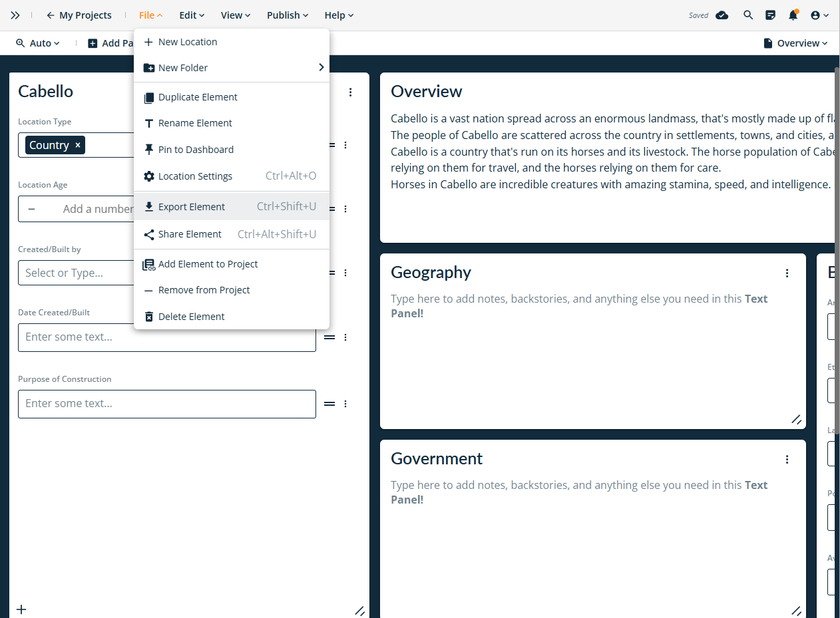This screenshot has width=840, height=618.
Task: Open the Overview page selector dropdown
Action: point(796,43)
